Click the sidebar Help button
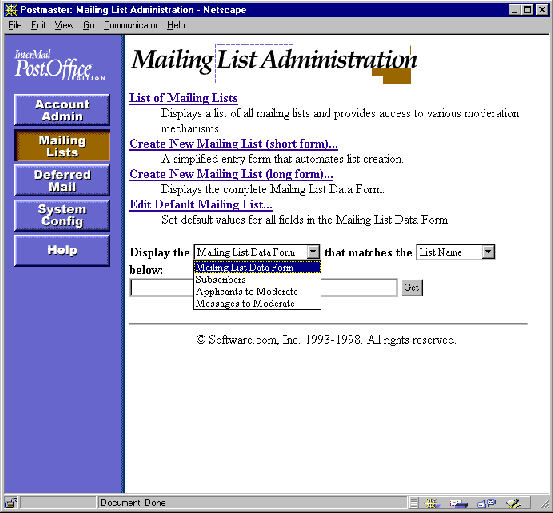The image size is (553, 513). [62, 250]
